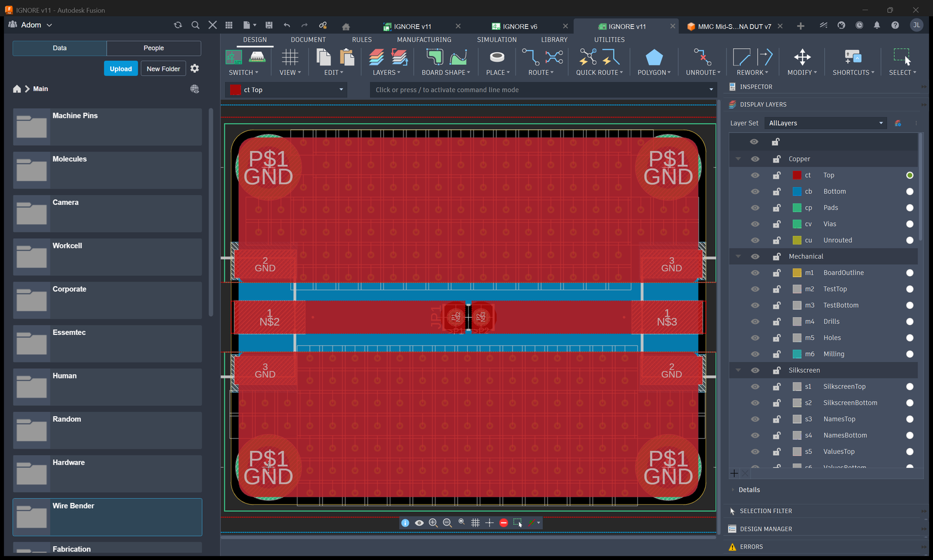This screenshot has height=560, width=933.
Task: Hide the Bottom copper layer eye
Action: [754, 192]
